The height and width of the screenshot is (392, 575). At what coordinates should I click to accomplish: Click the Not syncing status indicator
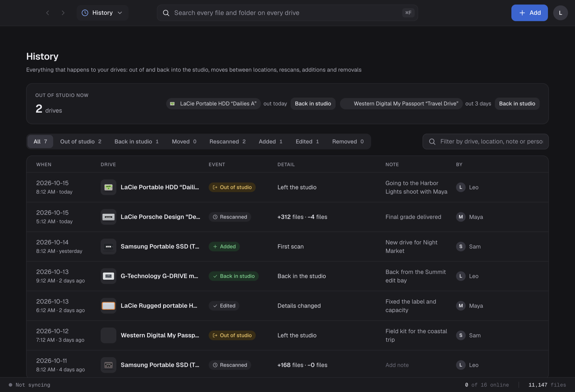point(29,385)
